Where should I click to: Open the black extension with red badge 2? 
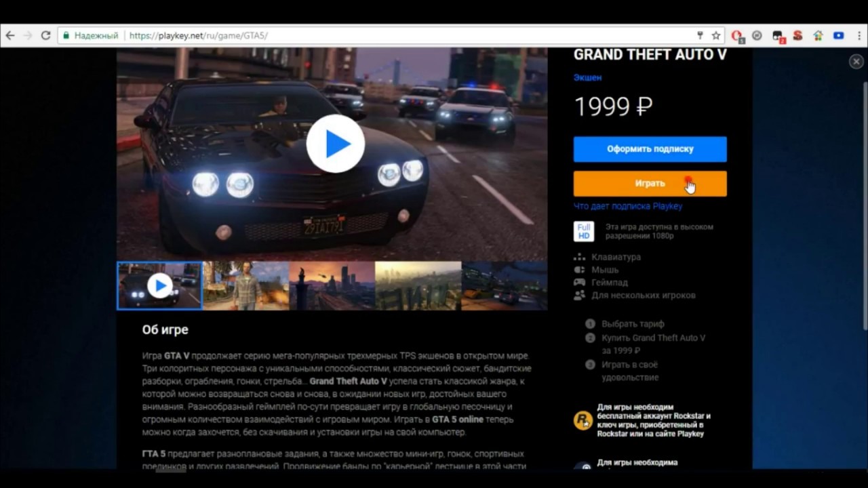778,36
